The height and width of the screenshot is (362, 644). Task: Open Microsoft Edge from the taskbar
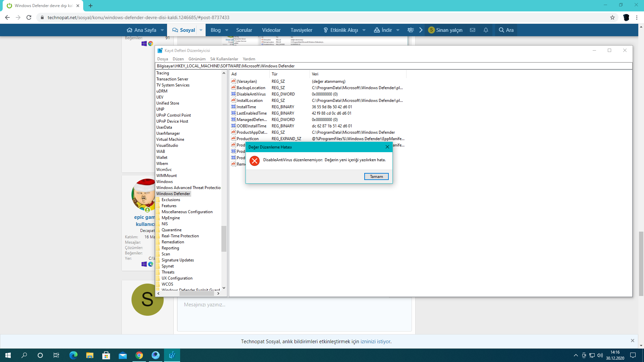[x=73, y=355]
